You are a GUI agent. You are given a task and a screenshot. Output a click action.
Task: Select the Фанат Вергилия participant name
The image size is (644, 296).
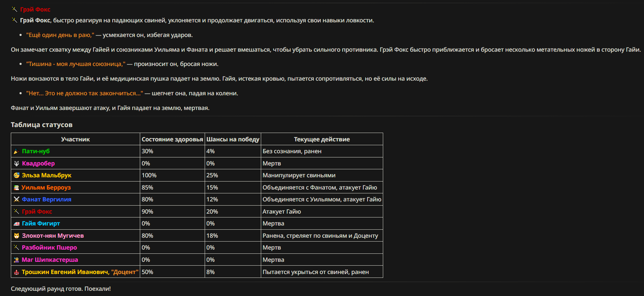click(x=46, y=199)
